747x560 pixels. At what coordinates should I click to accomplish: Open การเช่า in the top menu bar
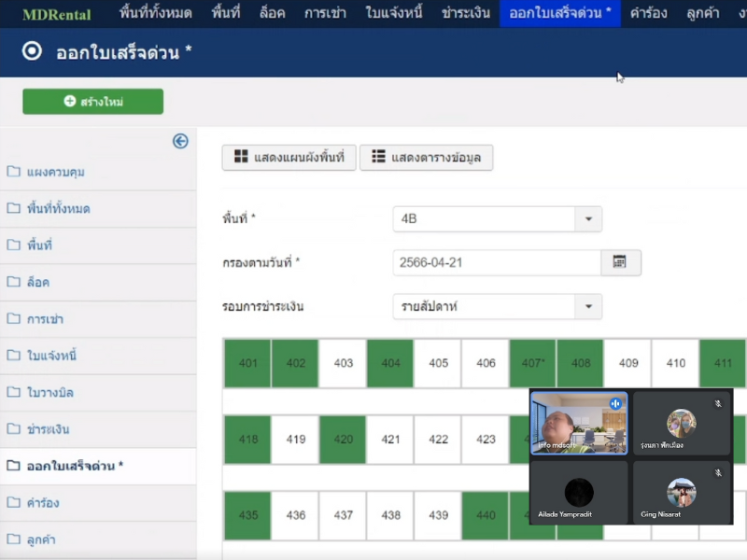325,13
